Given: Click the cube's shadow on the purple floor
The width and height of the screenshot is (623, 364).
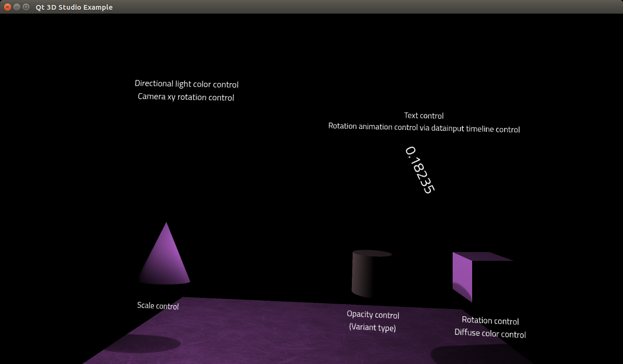Looking at the screenshot, I should tap(467, 354).
